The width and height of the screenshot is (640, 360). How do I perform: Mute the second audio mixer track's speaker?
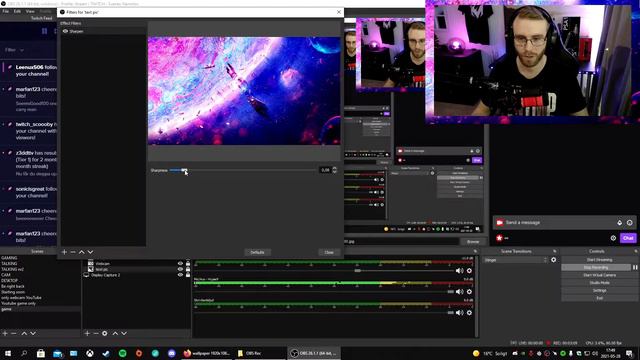point(460,291)
